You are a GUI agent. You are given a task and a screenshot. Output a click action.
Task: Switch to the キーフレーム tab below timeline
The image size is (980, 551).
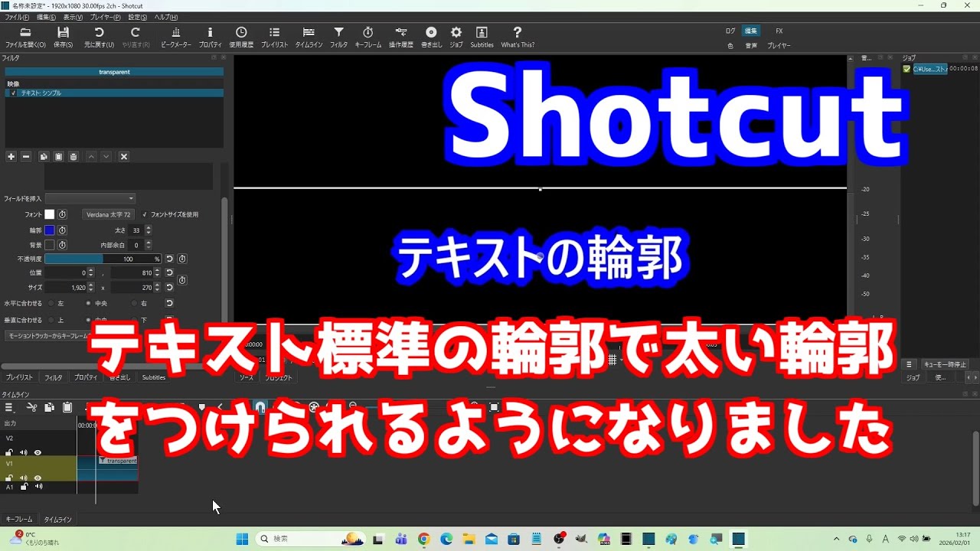coord(19,520)
